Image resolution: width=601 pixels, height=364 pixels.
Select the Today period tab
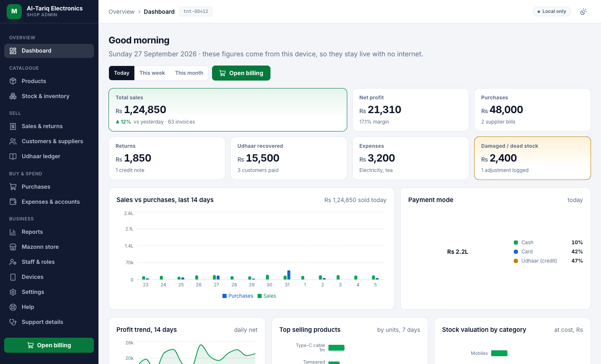coord(122,73)
